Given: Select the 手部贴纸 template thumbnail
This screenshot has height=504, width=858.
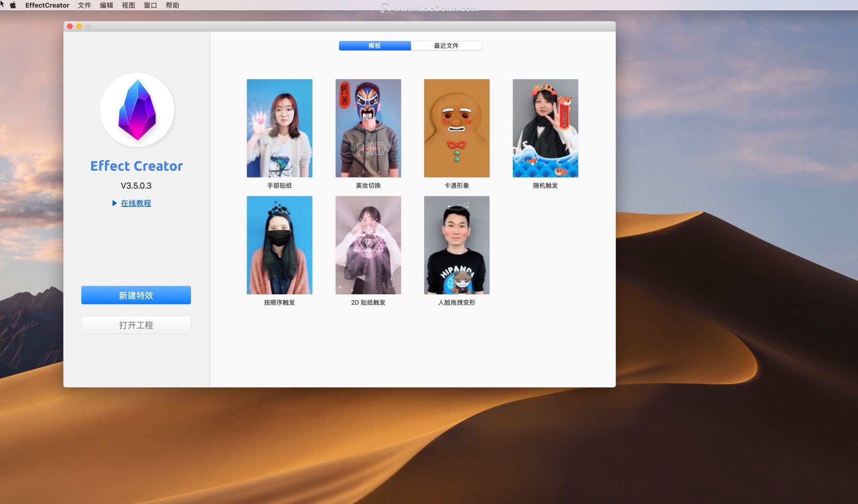Looking at the screenshot, I should click(x=280, y=128).
